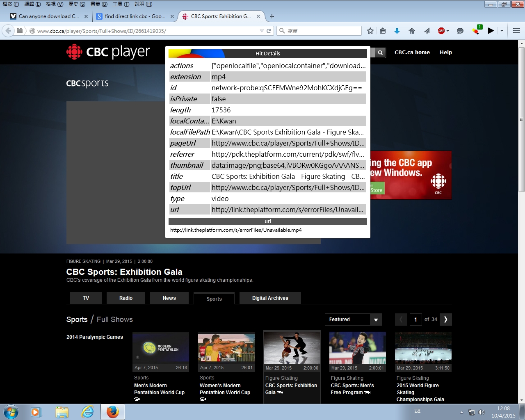Open Windows Explorer from the taskbar
525x420 pixels.
coord(62,412)
